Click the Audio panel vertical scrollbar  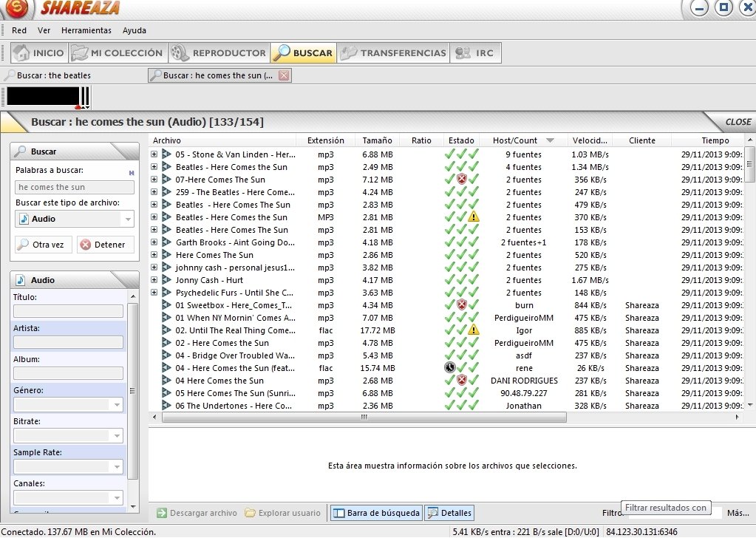(x=132, y=390)
